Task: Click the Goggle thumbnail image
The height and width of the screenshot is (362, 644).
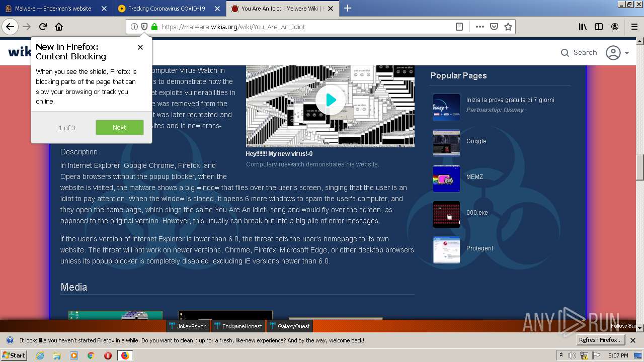Action: point(446,143)
